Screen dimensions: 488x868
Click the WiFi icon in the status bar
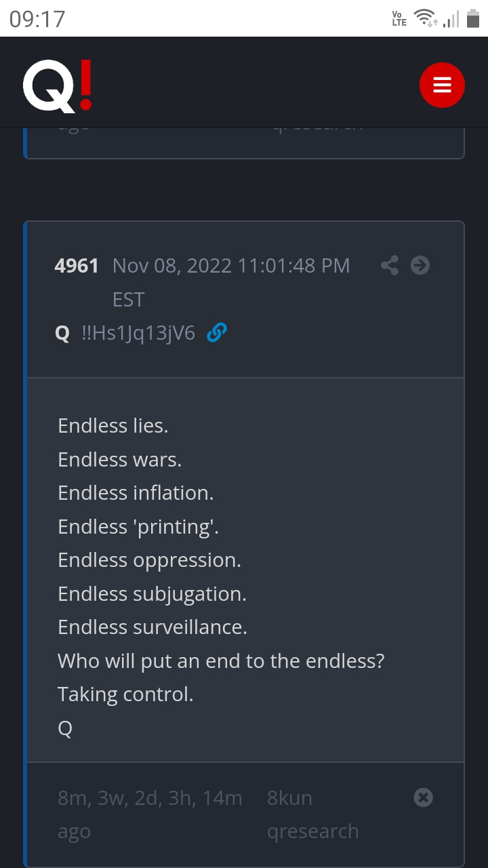[426, 18]
